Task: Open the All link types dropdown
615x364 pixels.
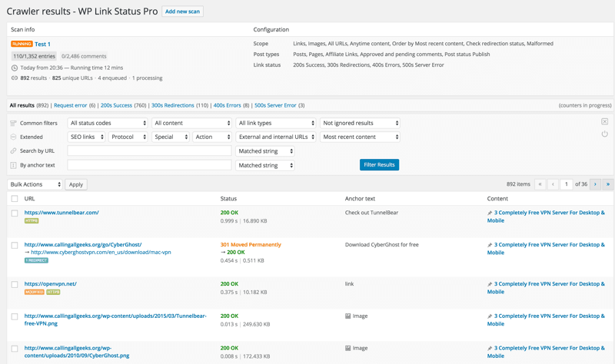Action: 276,123
